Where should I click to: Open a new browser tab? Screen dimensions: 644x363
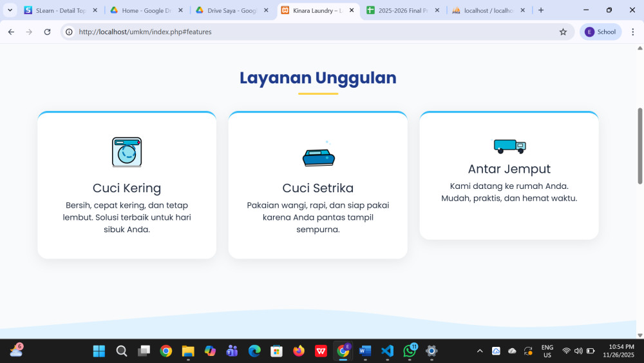541,10
